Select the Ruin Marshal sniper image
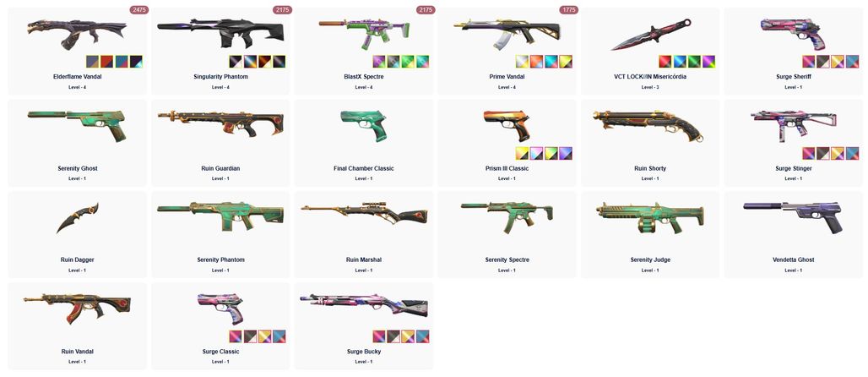 364,214
